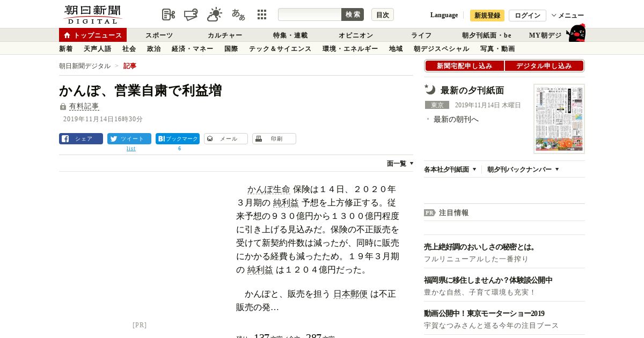Expand 朝夕刊バックナンバー dropdown
This screenshot has height=338, width=644.
(x=523, y=170)
